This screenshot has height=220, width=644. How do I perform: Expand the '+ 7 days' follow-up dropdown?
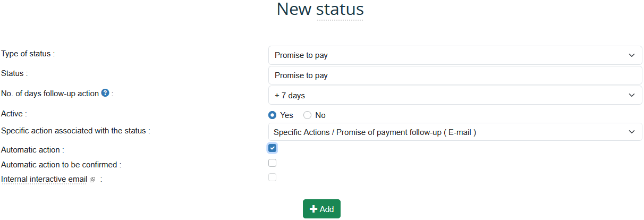coord(455,95)
